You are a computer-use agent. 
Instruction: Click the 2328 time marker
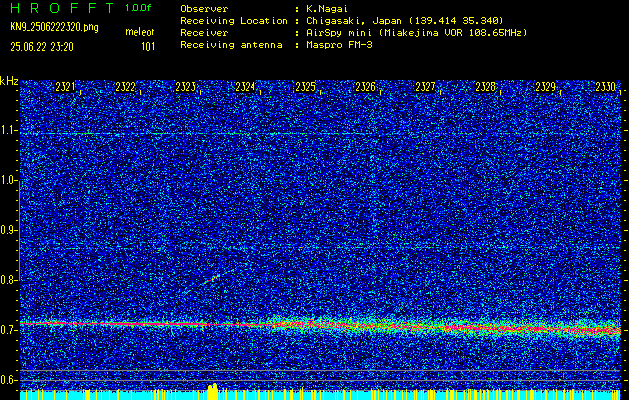coord(485,87)
